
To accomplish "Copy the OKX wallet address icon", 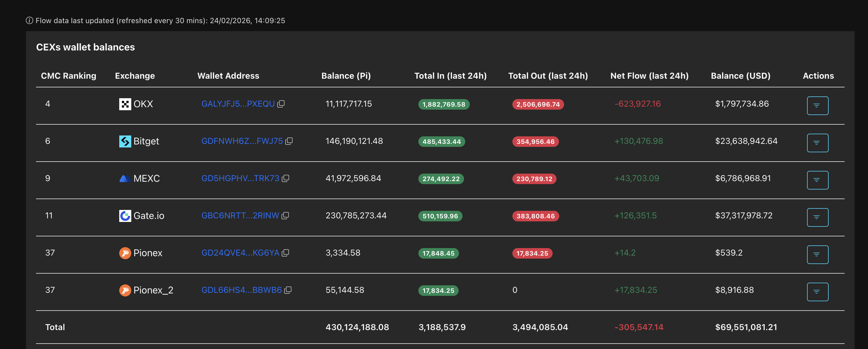I will (281, 104).
